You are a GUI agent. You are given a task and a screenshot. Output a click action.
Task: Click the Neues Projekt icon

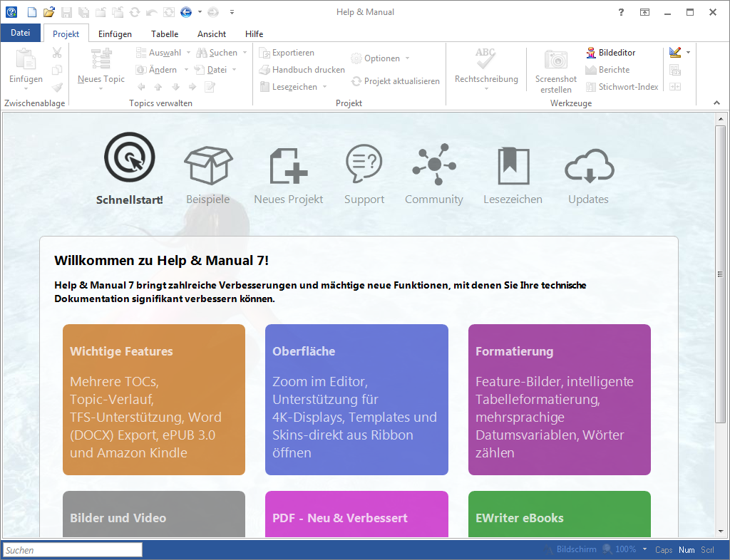click(288, 165)
